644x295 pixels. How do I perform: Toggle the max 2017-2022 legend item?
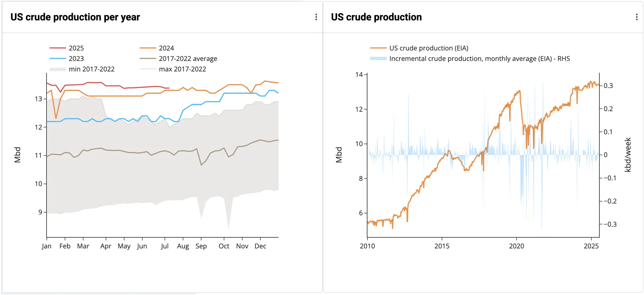[x=173, y=69]
